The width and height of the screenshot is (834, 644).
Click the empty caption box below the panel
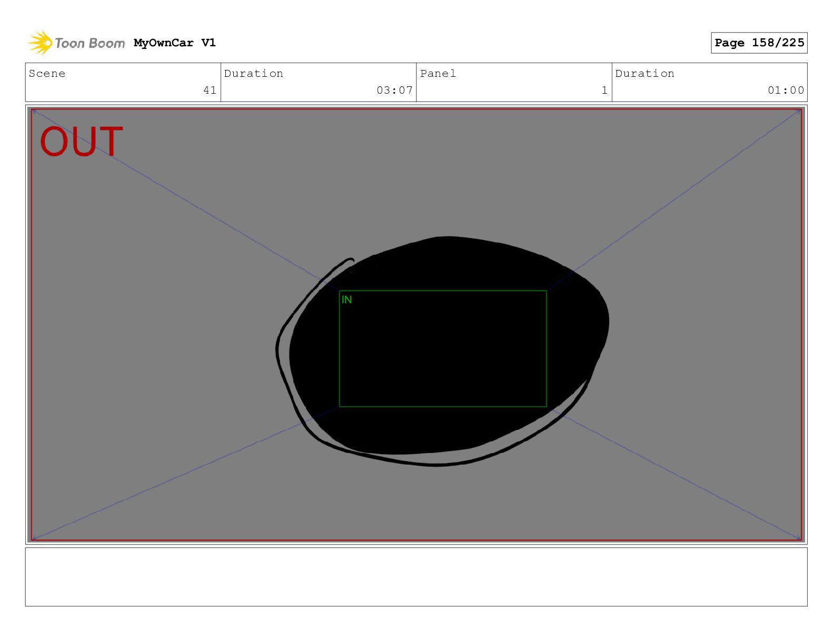click(x=416, y=577)
